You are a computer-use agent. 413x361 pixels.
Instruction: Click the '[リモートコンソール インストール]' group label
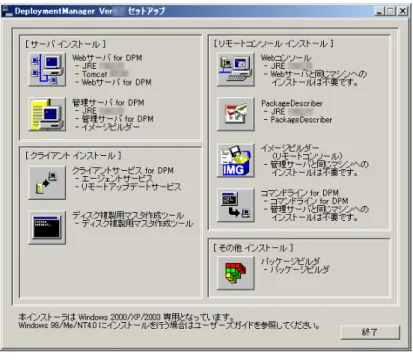click(273, 43)
